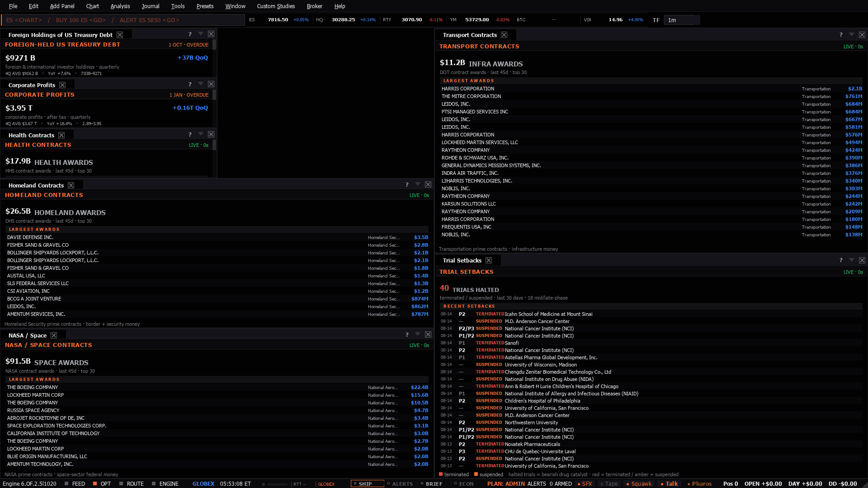Screen dimensions: 868x488
Task: Select ECON mode in bottom bar
Action: (x=464, y=483)
